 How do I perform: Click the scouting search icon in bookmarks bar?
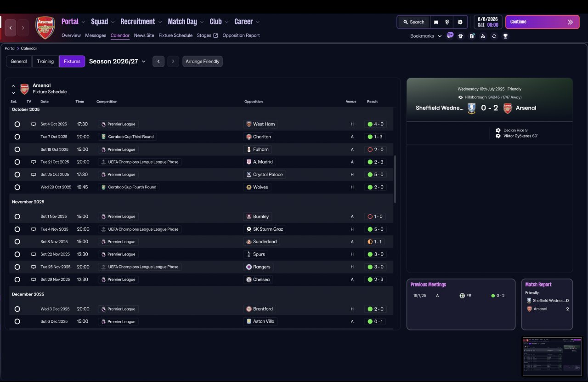pyautogui.click(x=483, y=36)
